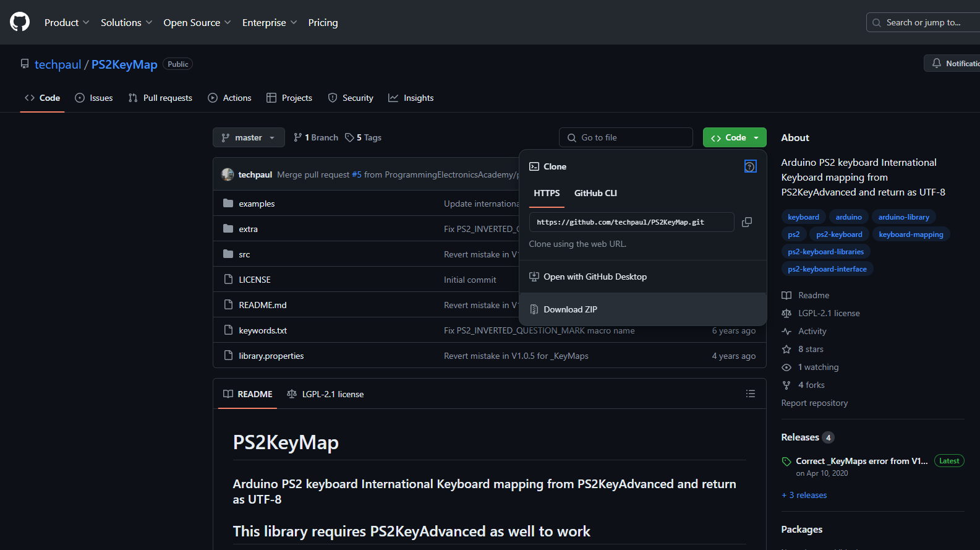Click the activity pulse icon
The image size is (980, 550).
[x=786, y=332]
